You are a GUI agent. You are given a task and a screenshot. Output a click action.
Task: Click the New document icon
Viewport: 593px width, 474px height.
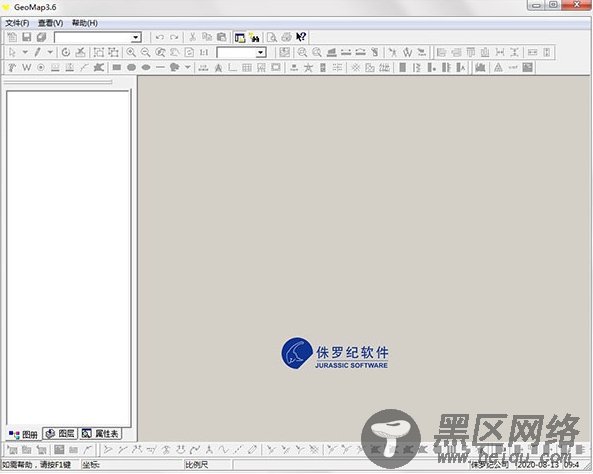click(12, 37)
